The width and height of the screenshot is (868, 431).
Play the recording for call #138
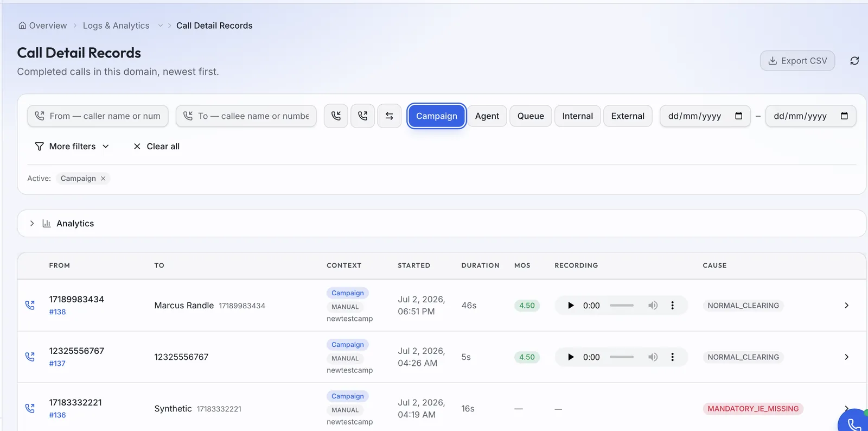[571, 306]
